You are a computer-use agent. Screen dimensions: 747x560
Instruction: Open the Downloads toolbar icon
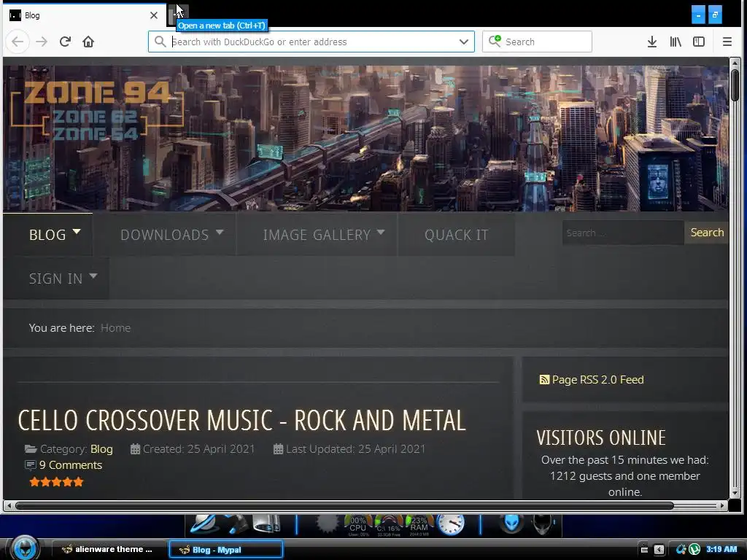652,42
